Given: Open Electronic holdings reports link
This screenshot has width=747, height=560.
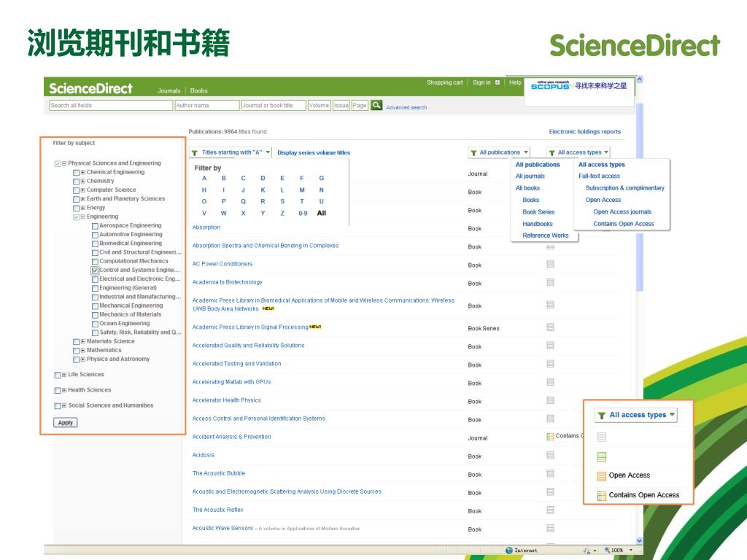Looking at the screenshot, I should [x=584, y=132].
